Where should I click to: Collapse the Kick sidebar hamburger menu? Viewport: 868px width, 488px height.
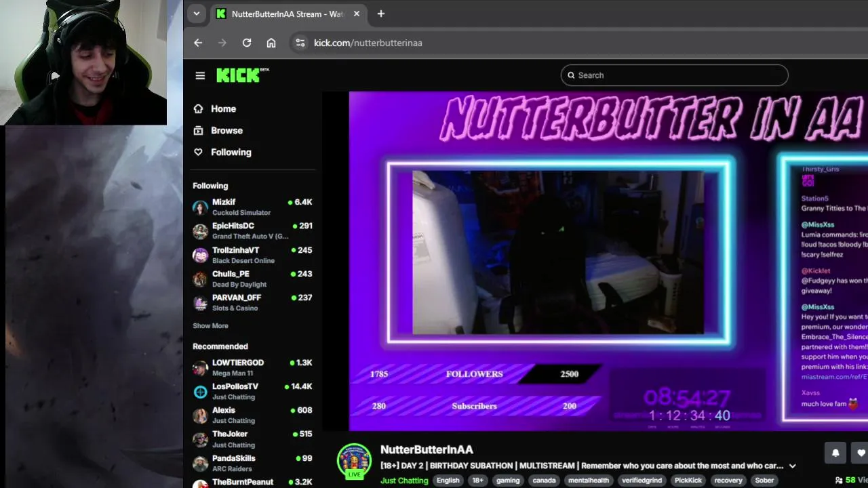click(x=200, y=75)
